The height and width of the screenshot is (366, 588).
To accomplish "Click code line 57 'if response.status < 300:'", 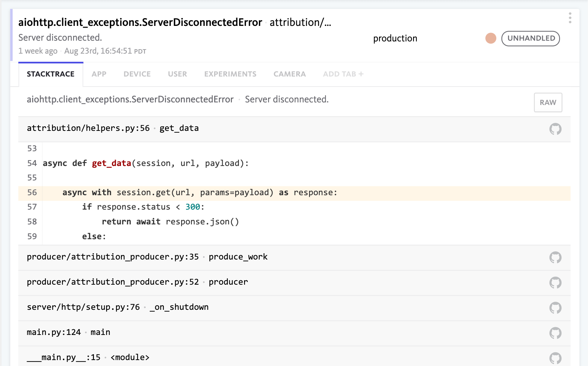I will pos(143,207).
